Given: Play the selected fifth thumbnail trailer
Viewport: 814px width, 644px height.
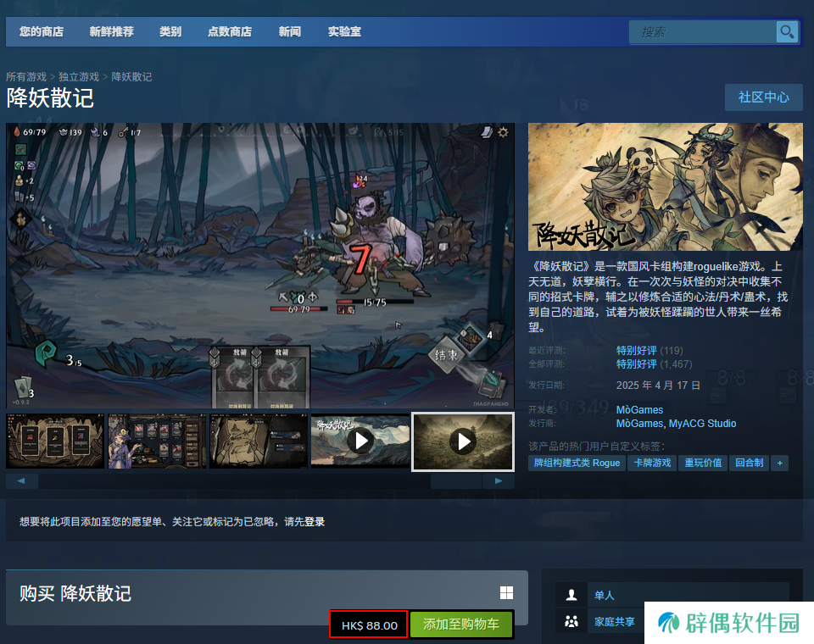Looking at the screenshot, I should tap(463, 441).
